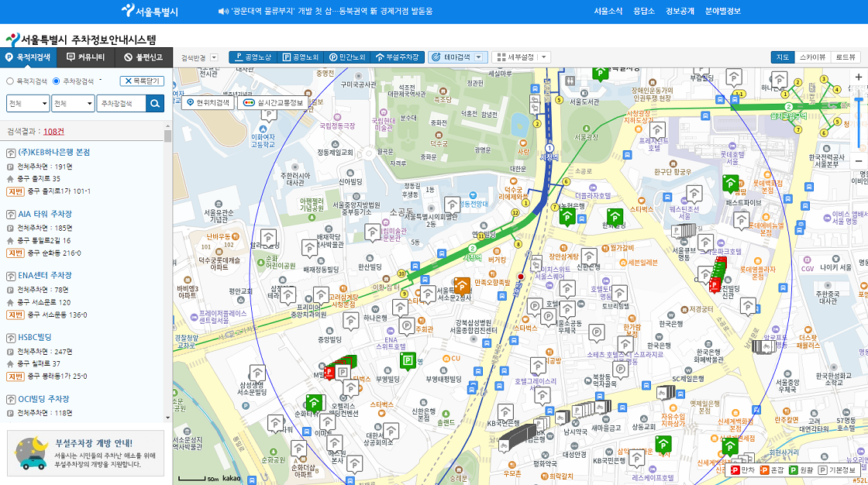Image resolution: width=868 pixels, height=485 pixels.
Task: Click the green parking marker near 부영빌딩
Action: pyautogui.click(x=408, y=362)
